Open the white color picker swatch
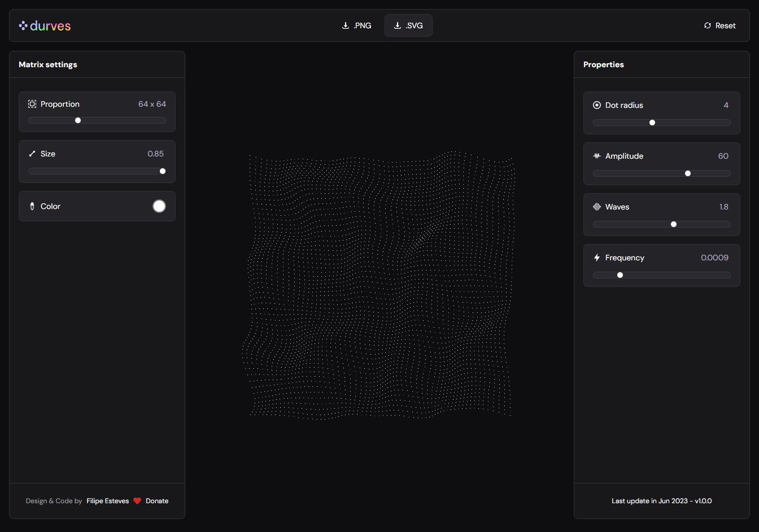Viewport: 759px width, 532px height. (x=159, y=206)
